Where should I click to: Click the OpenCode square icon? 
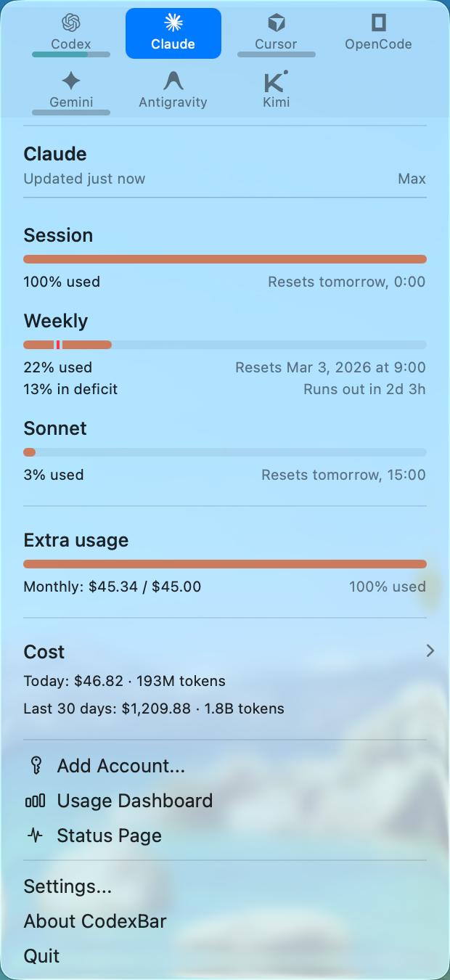378,23
